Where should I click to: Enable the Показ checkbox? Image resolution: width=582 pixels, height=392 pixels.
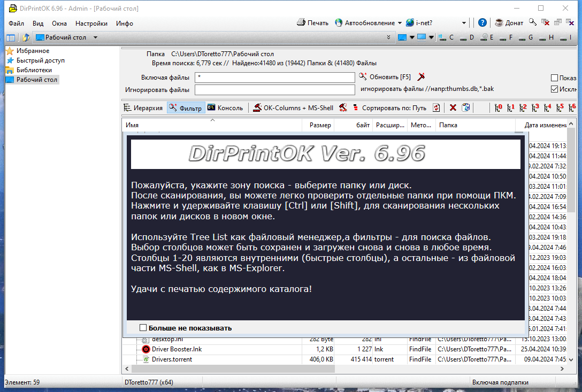click(555, 78)
